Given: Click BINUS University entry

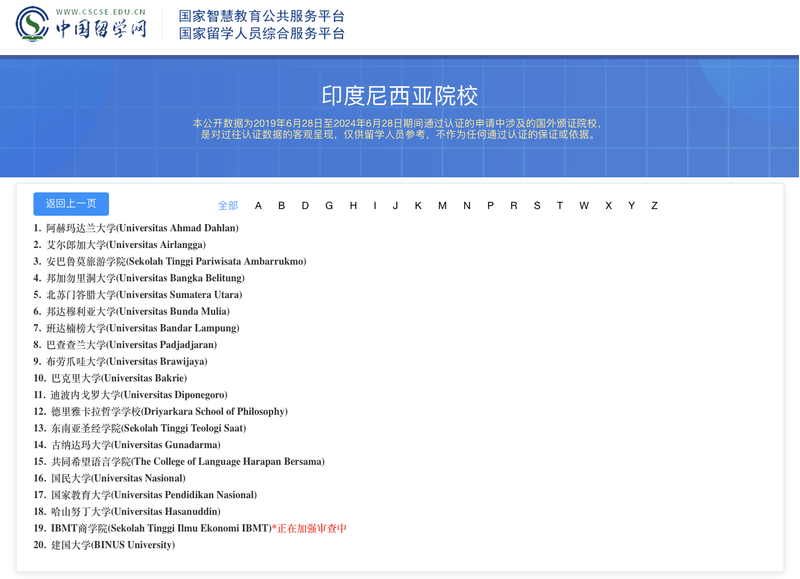Looking at the screenshot, I should [x=113, y=545].
